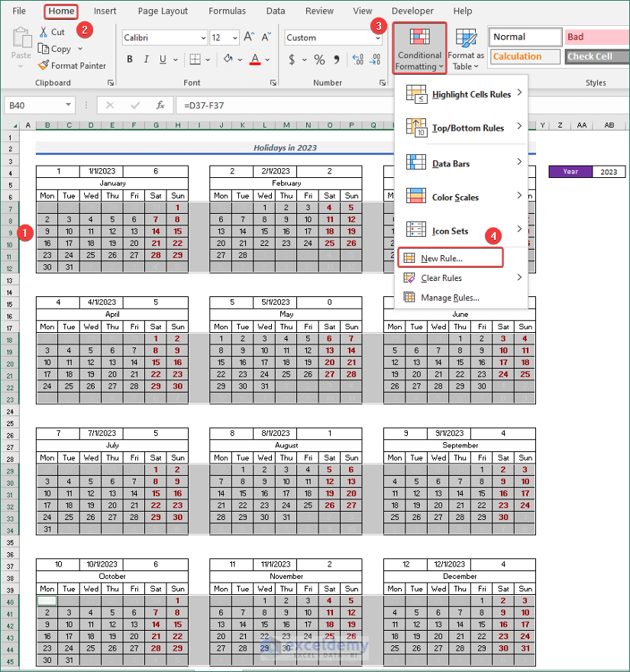Click the Font Color A icon
This screenshot has width=630, height=672.
pos(255,59)
